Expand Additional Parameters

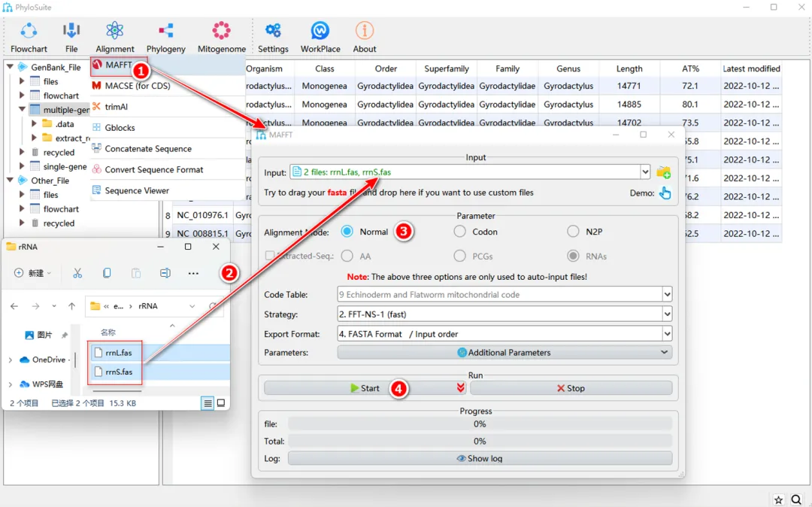(x=504, y=353)
